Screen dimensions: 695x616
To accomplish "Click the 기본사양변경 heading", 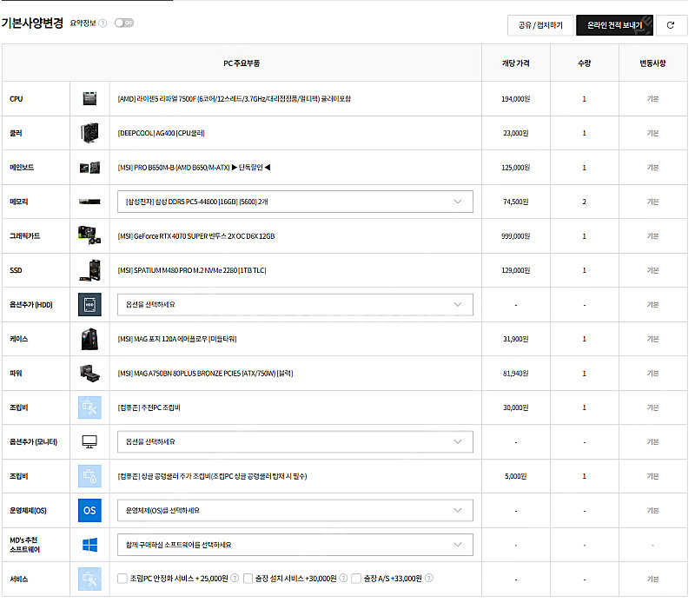I will (x=32, y=23).
